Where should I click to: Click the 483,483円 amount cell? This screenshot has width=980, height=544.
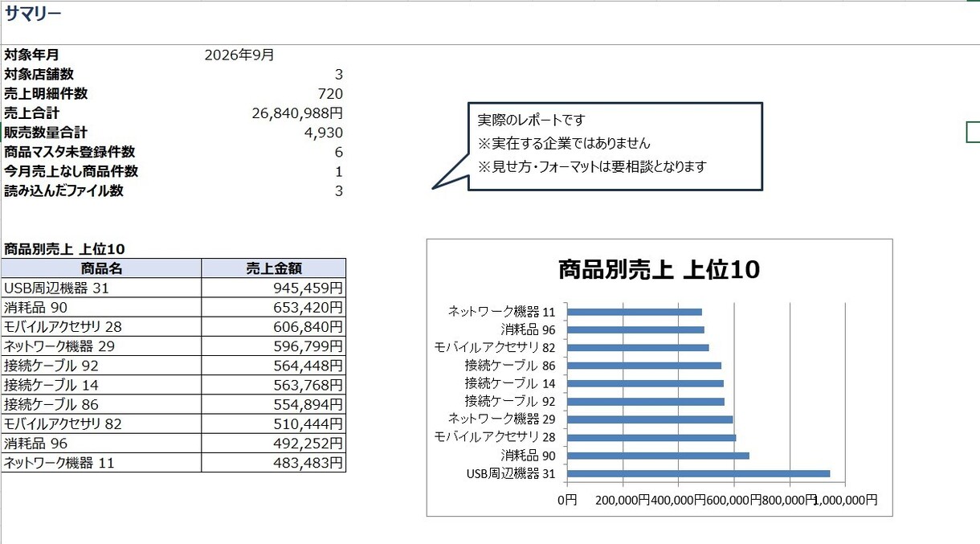point(274,462)
